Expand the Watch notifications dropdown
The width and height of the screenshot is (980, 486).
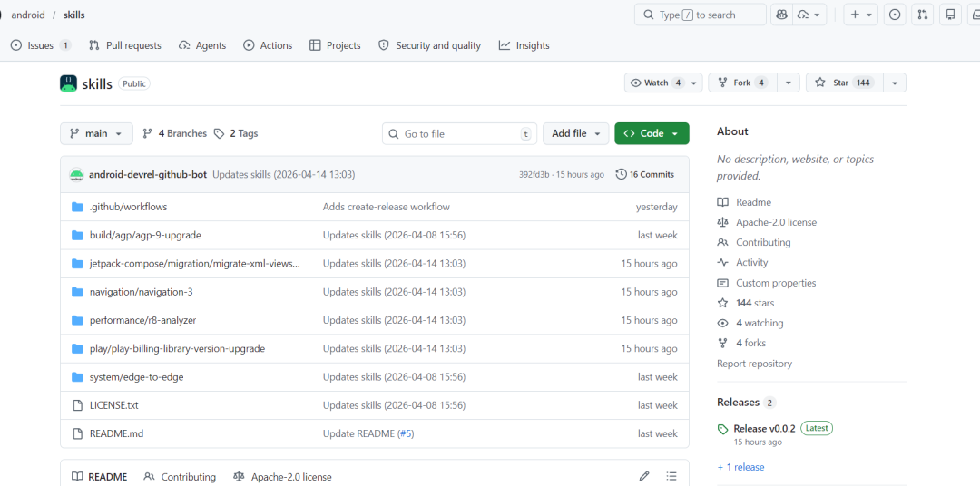pyautogui.click(x=663, y=83)
